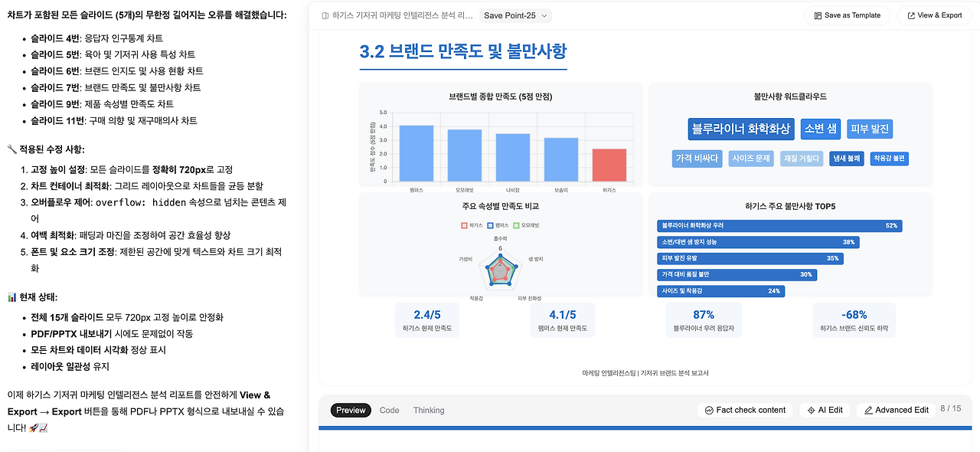Click the slide heading 3.2 브랜드 만족도 및 불만사항
The image size is (980, 452).
463,51
